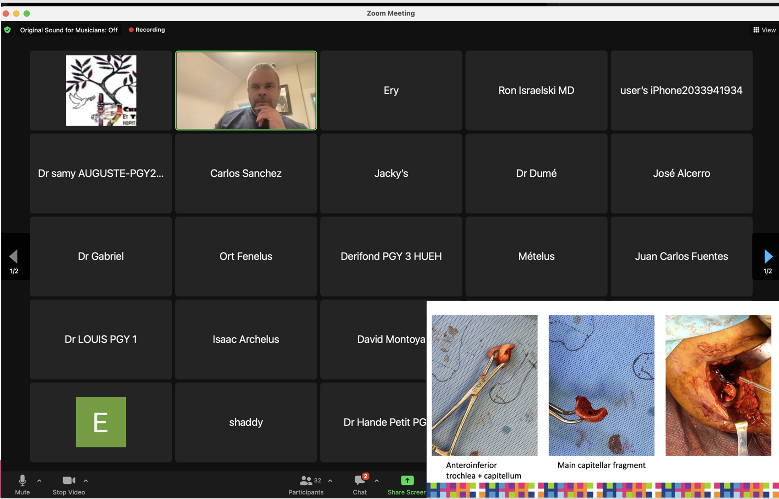
Task: Select the Ery participant tile
Action: (391, 90)
